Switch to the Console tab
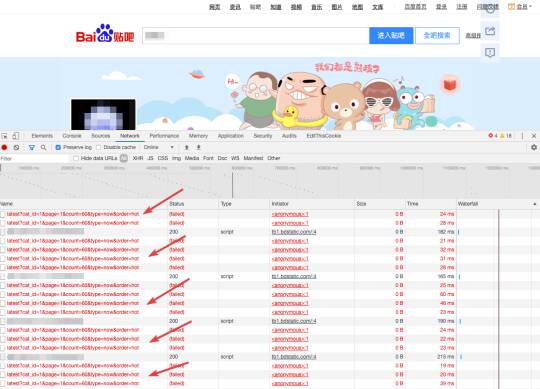This screenshot has width=540, height=389. click(72, 136)
